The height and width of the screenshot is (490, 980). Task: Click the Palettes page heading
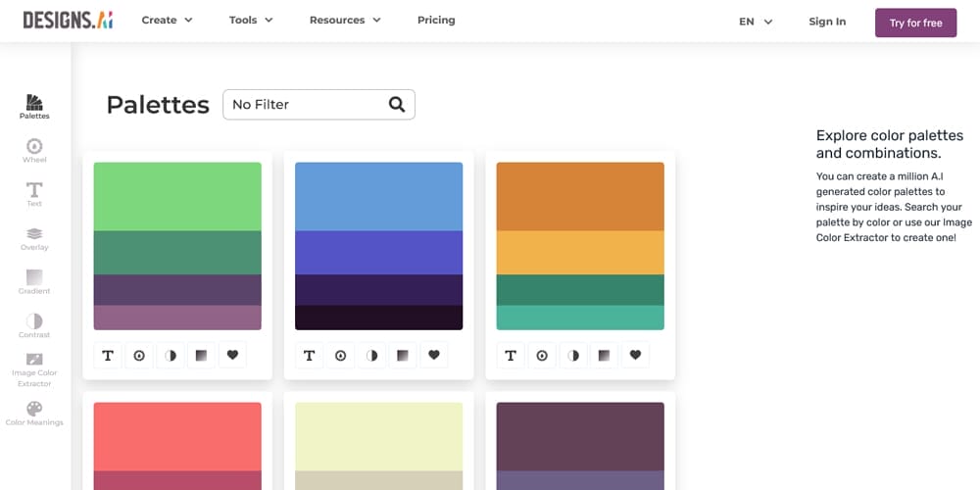point(158,105)
